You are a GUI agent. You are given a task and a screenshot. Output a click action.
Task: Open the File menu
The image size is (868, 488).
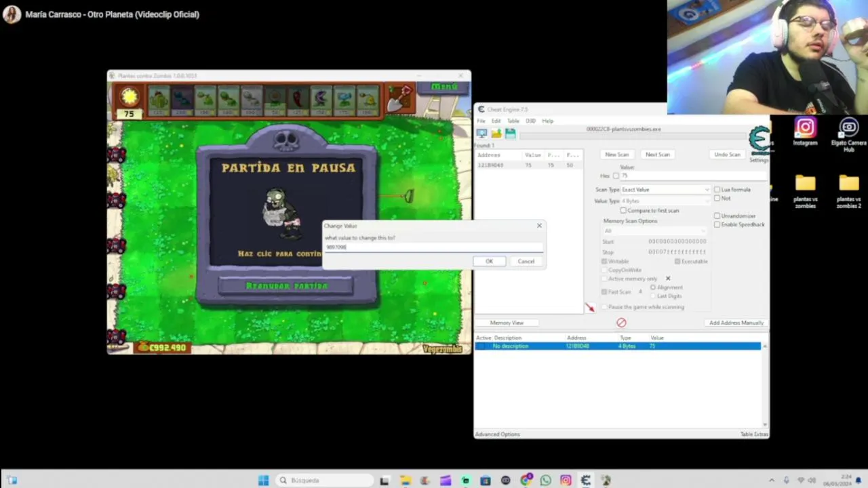[x=481, y=121]
